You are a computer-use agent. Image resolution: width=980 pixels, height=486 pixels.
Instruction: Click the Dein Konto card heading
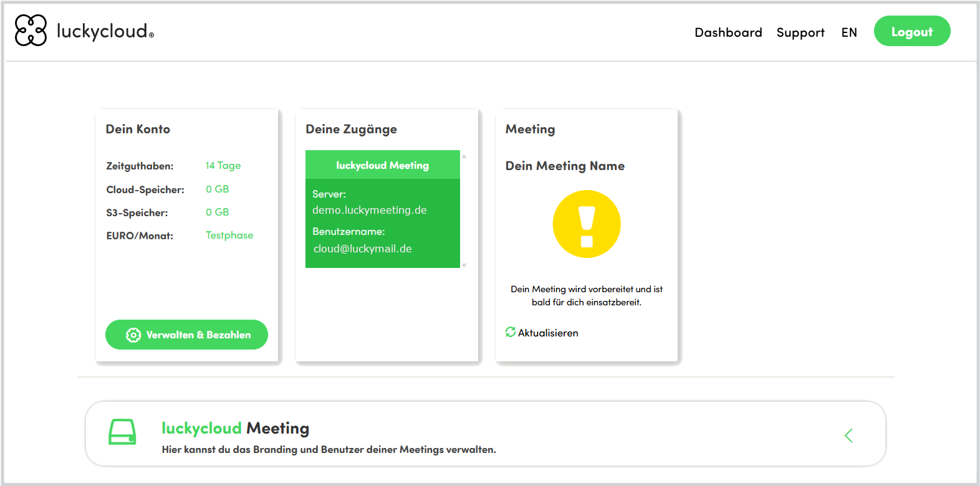point(138,129)
